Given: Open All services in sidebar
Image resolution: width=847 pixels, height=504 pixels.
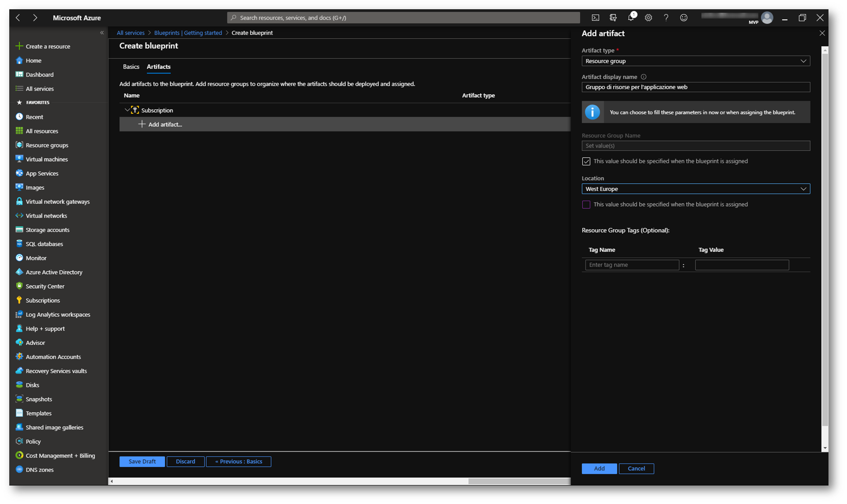Looking at the screenshot, I should pos(39,89).
